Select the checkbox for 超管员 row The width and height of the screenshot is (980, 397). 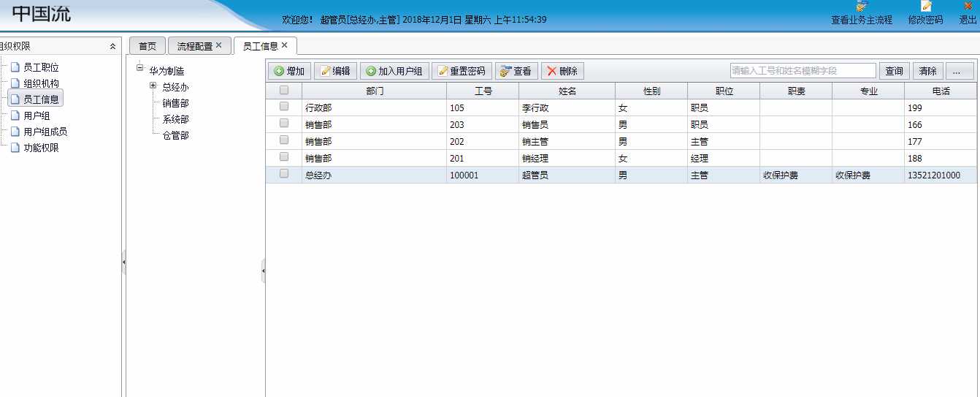284,174
